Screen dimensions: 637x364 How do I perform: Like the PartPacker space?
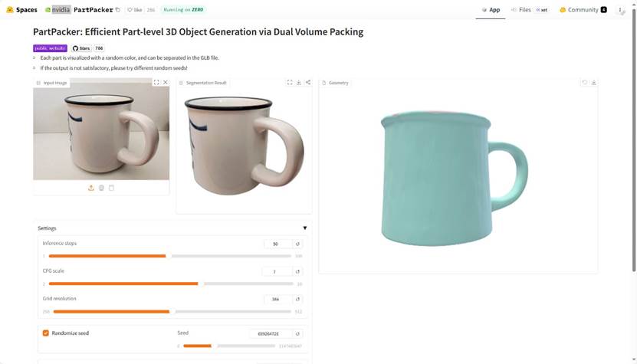click(x=135, y=10)
